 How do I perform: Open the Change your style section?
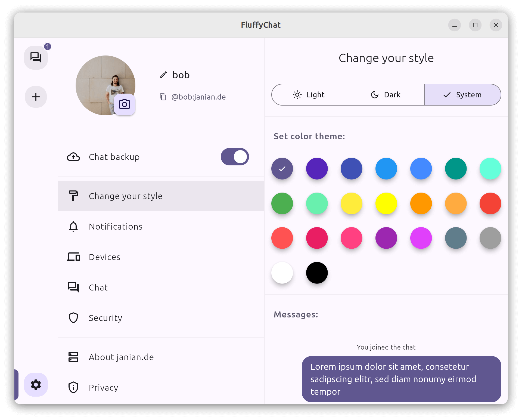[126, 196]
